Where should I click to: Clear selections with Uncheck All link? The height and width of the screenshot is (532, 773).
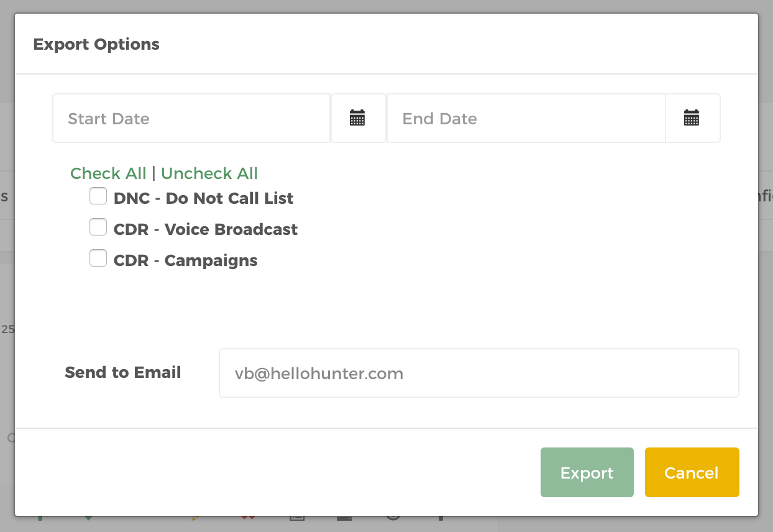(209, 173)
